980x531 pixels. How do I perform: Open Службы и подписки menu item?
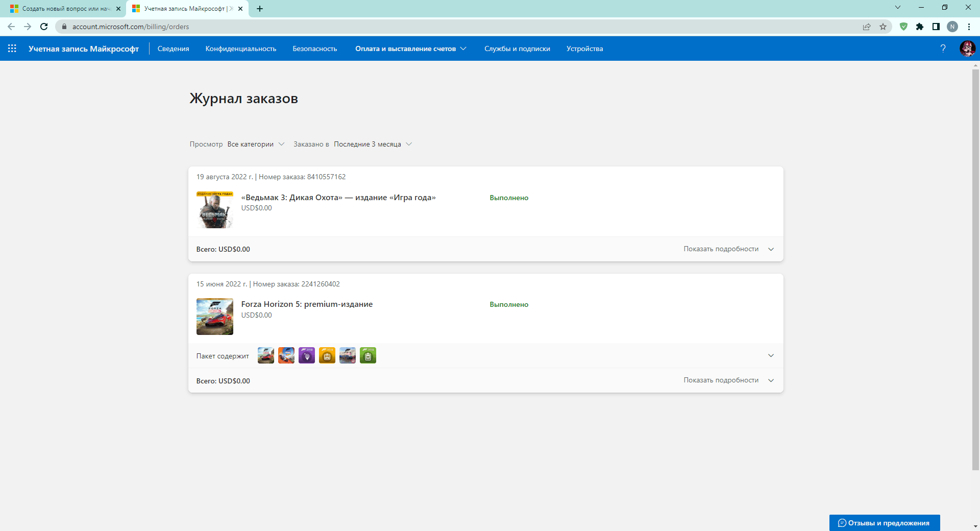point(517,49)
